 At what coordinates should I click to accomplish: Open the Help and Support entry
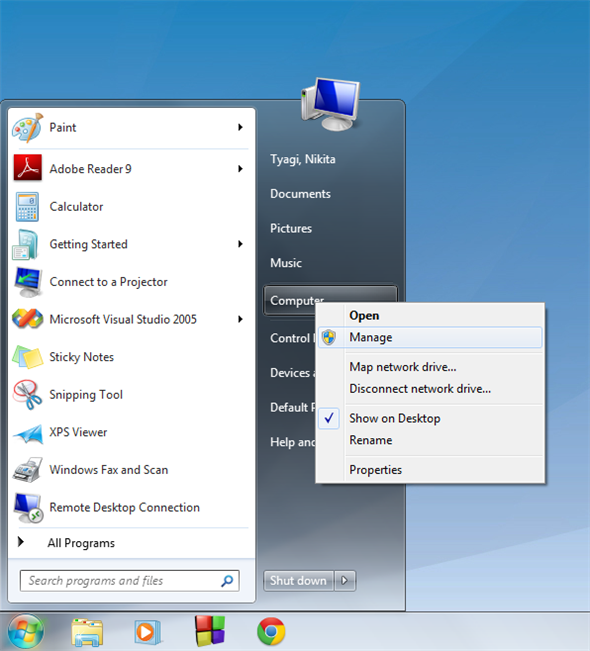[x=292, y=442]
